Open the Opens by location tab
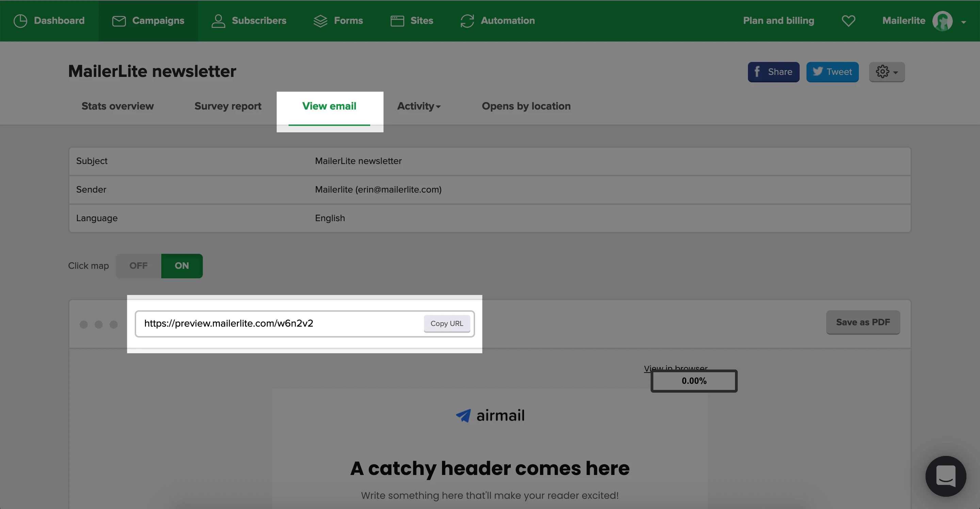Viewport: 980px width, 509px height. (x=526, y=106)
